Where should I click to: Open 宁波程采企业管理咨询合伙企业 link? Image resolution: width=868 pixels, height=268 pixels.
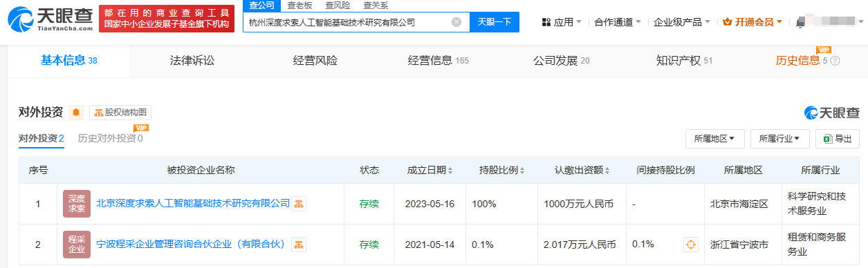coord(191,245)
